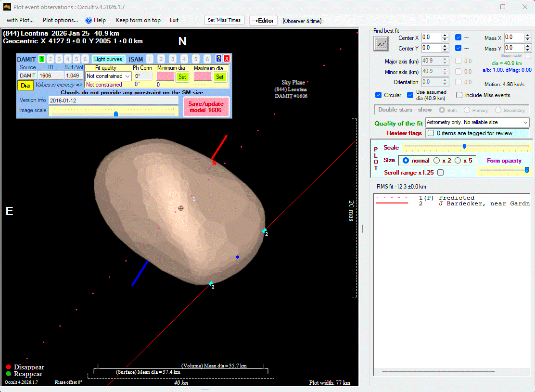
Task: Open the blue question mark help icon
Action: point(219,59)
